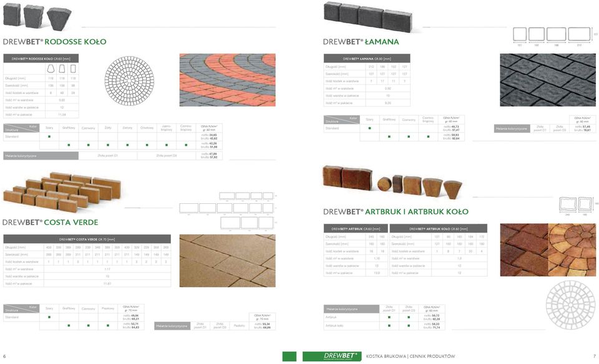Click the Artbruk brown stones product image
The image size is (599, 364).
click(x=392, y=182)
